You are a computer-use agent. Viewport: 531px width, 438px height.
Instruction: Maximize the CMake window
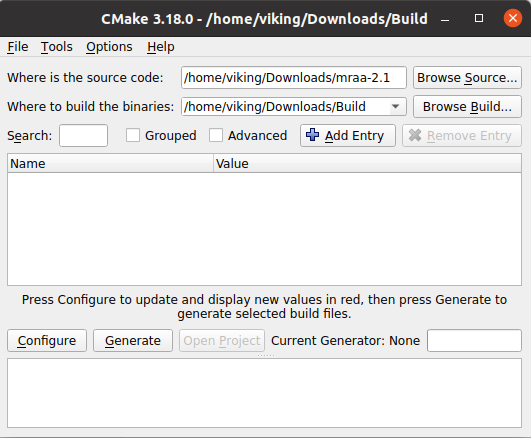pos(479,18)
